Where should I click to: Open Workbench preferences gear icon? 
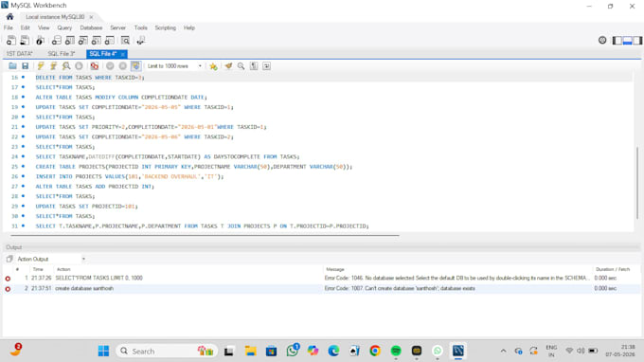(x=602, y=40)
